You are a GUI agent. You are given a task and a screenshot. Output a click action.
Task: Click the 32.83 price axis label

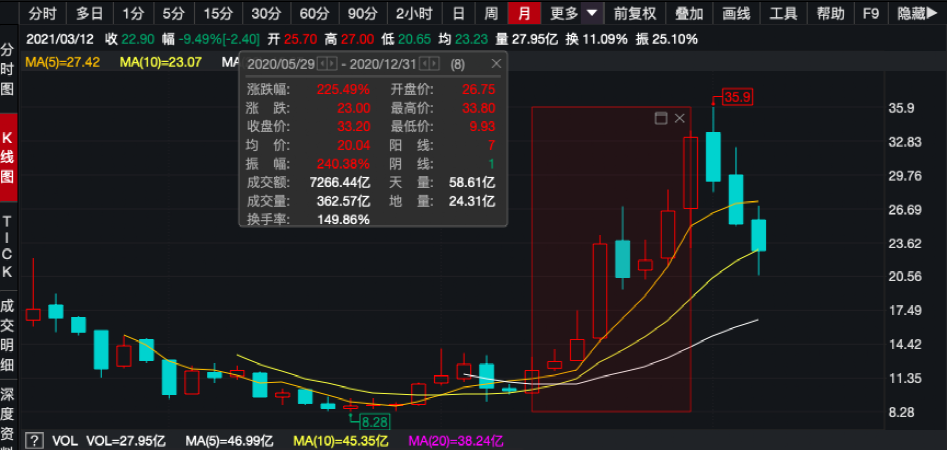click(905, 142)
